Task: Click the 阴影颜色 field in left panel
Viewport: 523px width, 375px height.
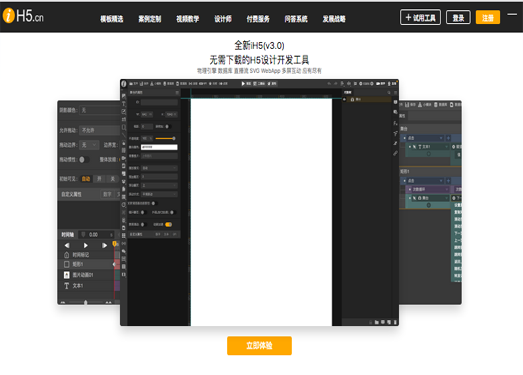Action: pyautogui.click(x=100, y=110)
